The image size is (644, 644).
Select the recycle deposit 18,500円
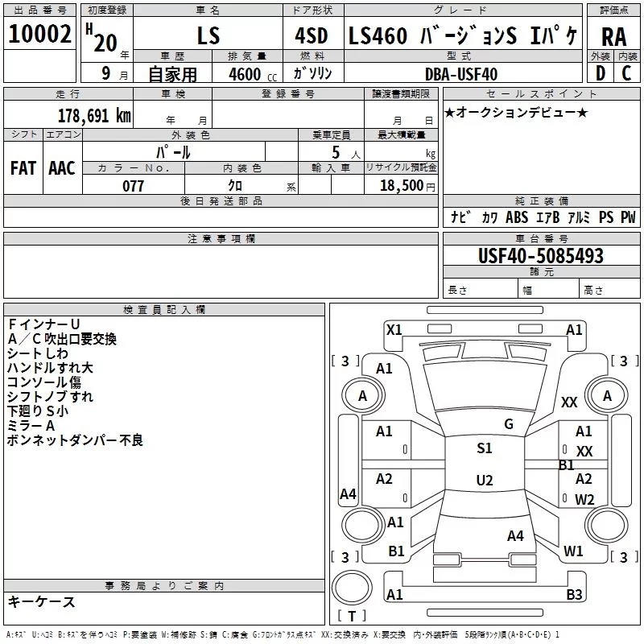407,186
